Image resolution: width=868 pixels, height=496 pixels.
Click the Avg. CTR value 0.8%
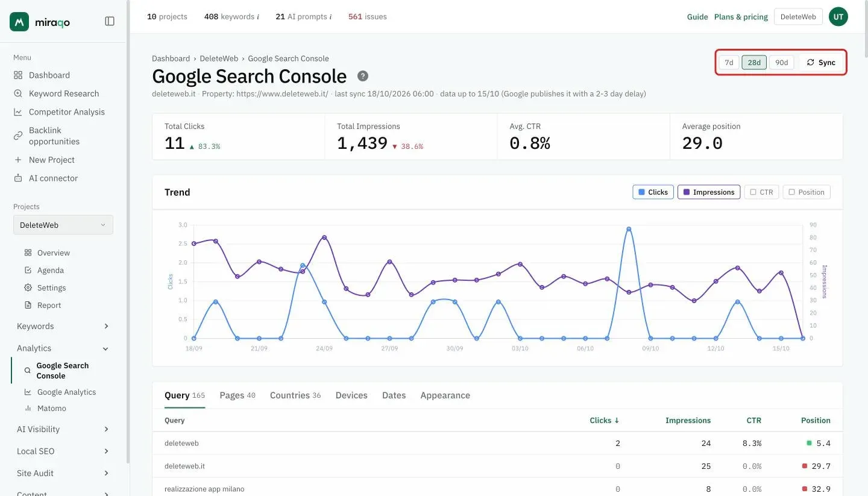[x=530, y=143]
